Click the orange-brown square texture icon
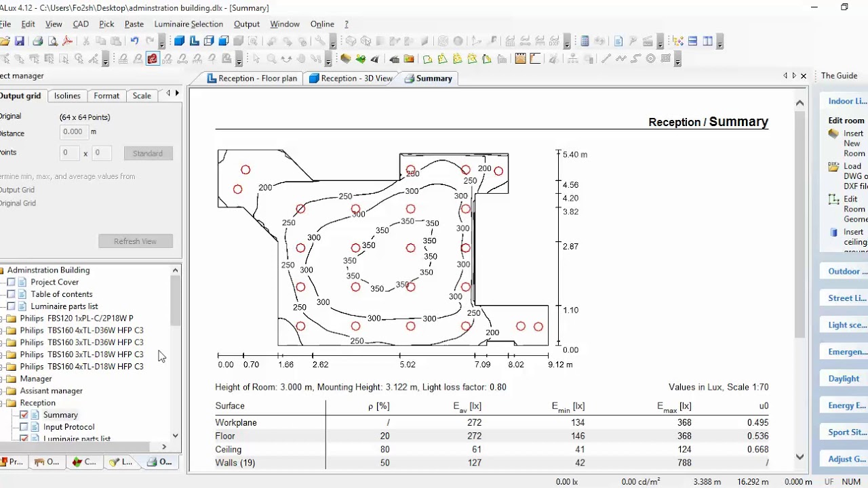Screen dimensions: 868x488 [x=521, y=59]
